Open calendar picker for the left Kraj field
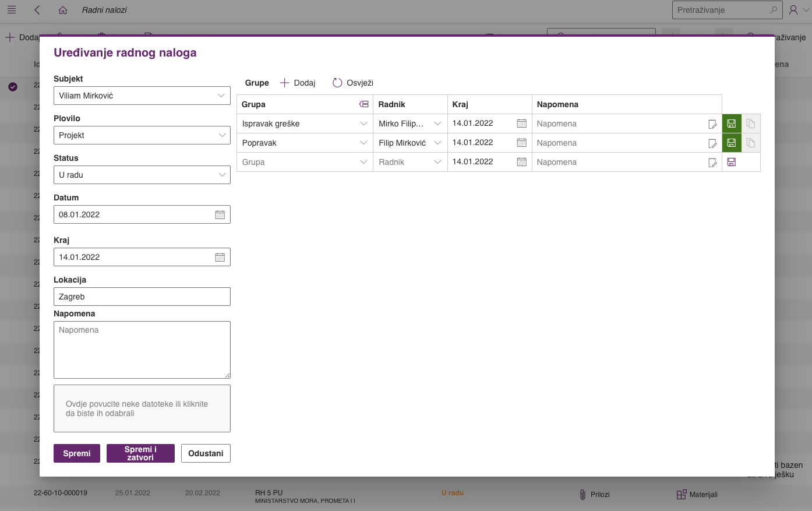This screenshot has height=511, width=812. [220, 257]
